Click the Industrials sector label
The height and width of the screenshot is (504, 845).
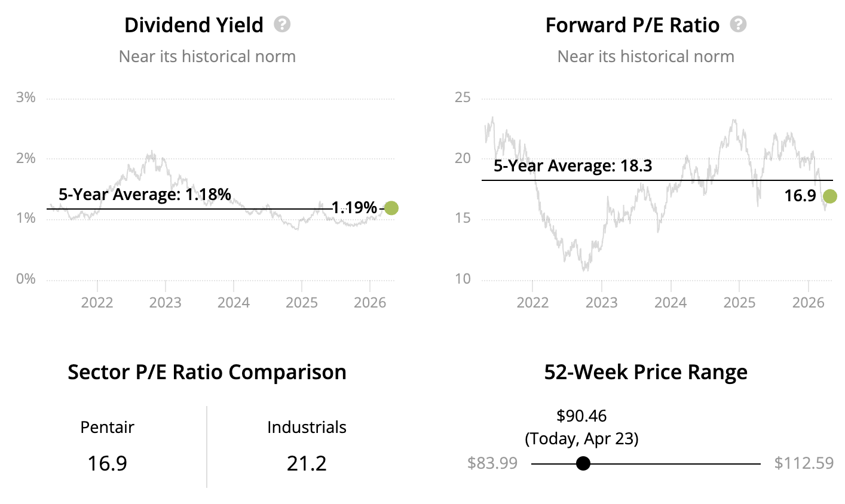pos(307,428)
